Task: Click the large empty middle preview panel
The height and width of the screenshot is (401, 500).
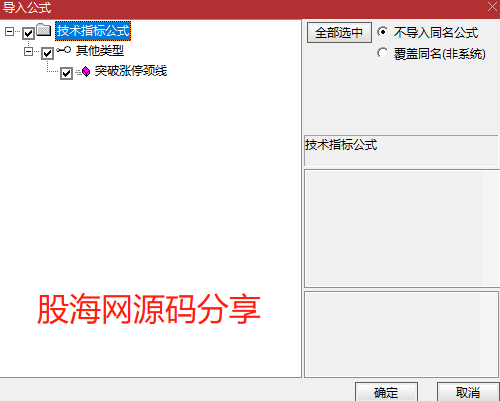Action: click(x=402, y=228)
